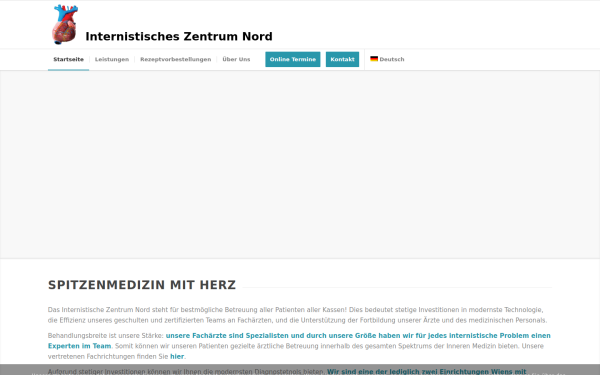Viewport: 600px width, 375px height.
Task: Follow the 'hier' link for Fachrichtungen
Action: pyautogui.click(x=177, y=356)
